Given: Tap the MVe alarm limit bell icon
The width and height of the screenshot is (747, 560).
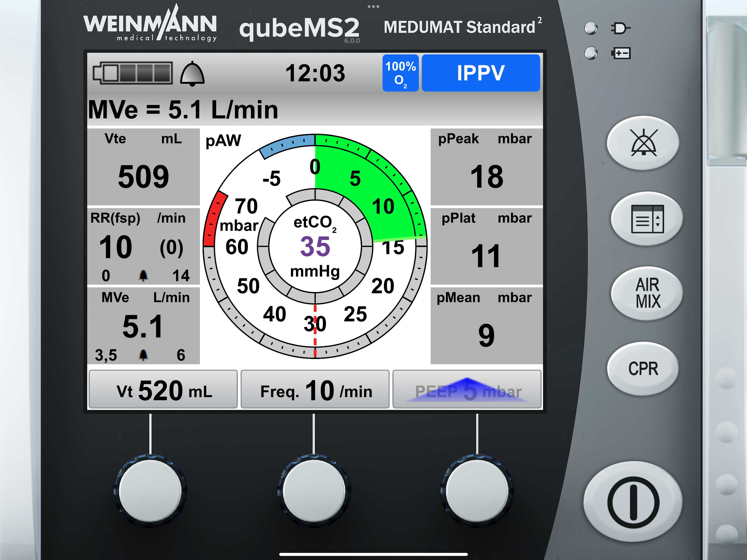Looking at the screenshot, I should 144,355.
